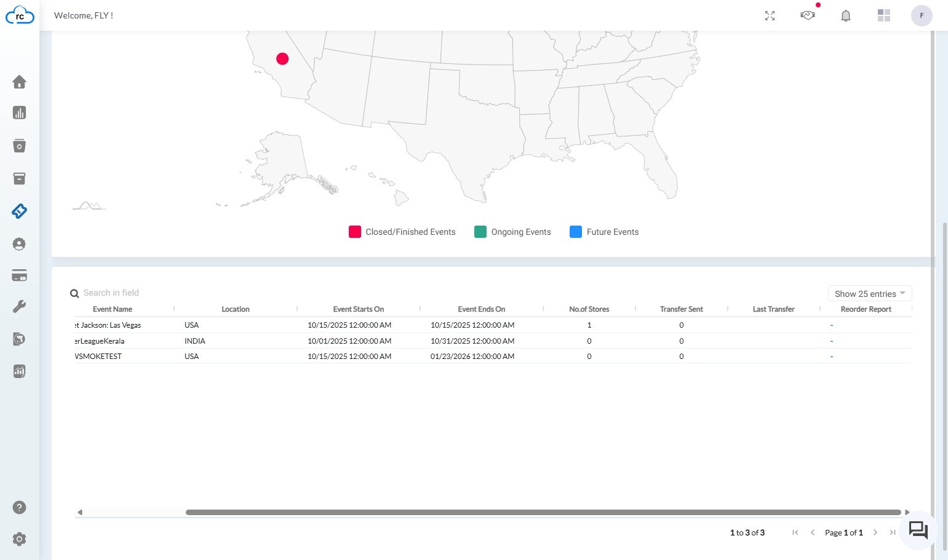Screen dimensions: 948x560
Task: Open the Home sidebar icon
Action: (19, 82)
